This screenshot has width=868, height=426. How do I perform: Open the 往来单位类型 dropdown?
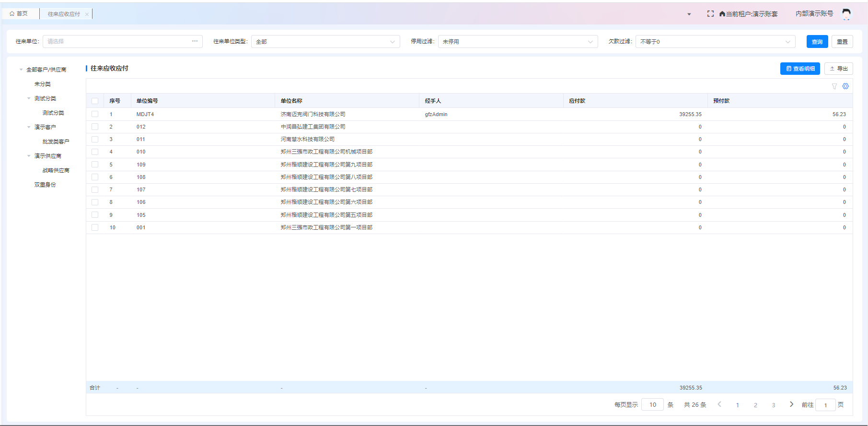[x=325, y=42]
